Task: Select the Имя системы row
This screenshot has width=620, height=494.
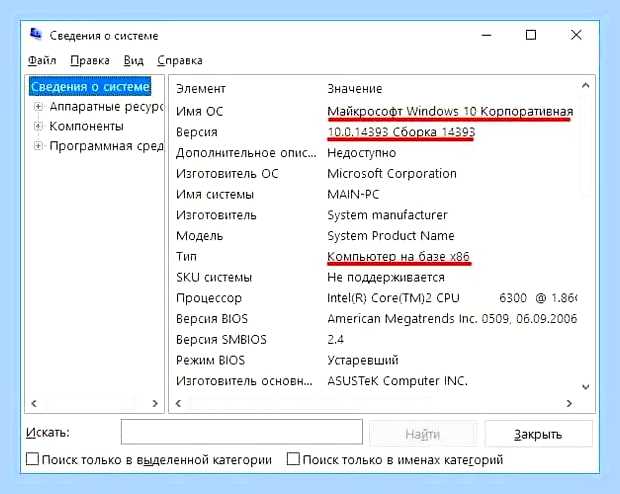Action: (376, 195)
